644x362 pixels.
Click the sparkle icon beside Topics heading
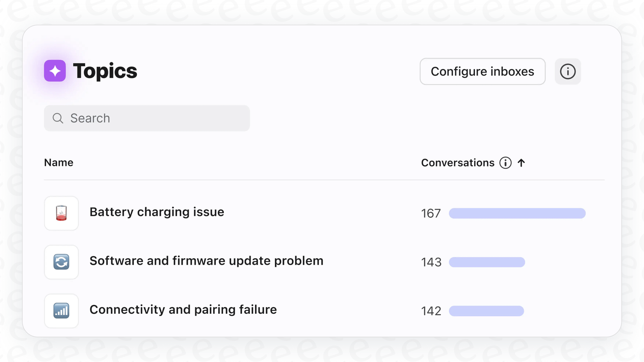click(54, 70)
